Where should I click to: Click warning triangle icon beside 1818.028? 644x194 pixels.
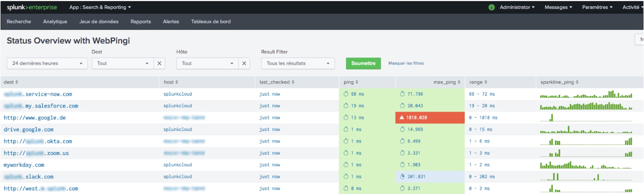point(402,117)
